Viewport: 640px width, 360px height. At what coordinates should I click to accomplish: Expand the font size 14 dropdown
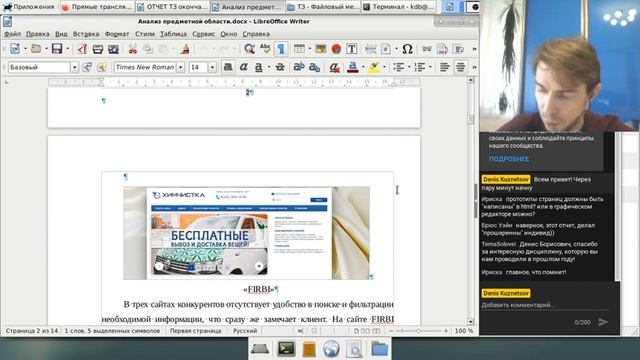[x=212, y=67]
